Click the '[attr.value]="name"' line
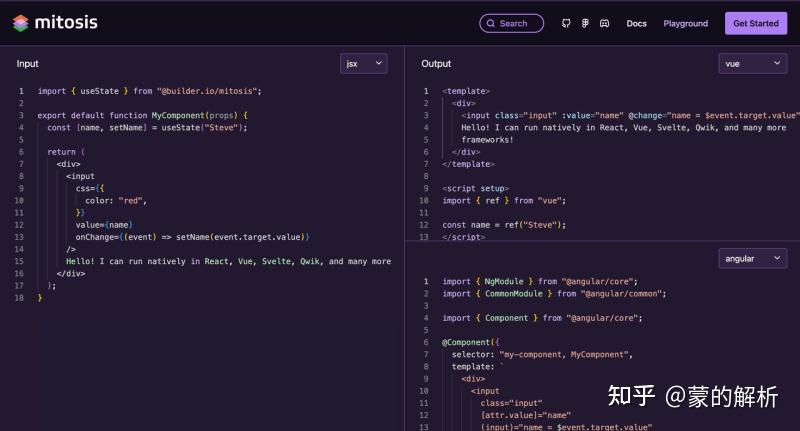 tap(526, 416)
